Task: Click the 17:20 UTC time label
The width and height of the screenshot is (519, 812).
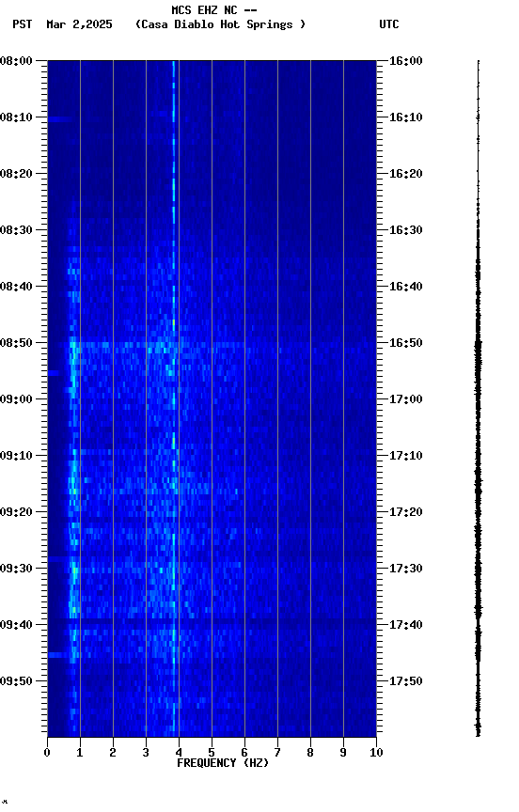Action: tap(406, 512)
